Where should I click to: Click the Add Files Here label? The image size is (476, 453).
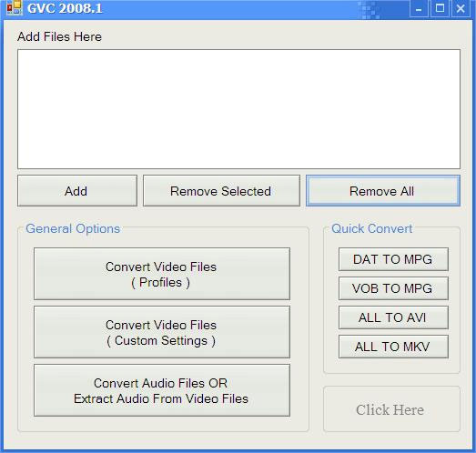pyautogui.click(x=59, y=36)
